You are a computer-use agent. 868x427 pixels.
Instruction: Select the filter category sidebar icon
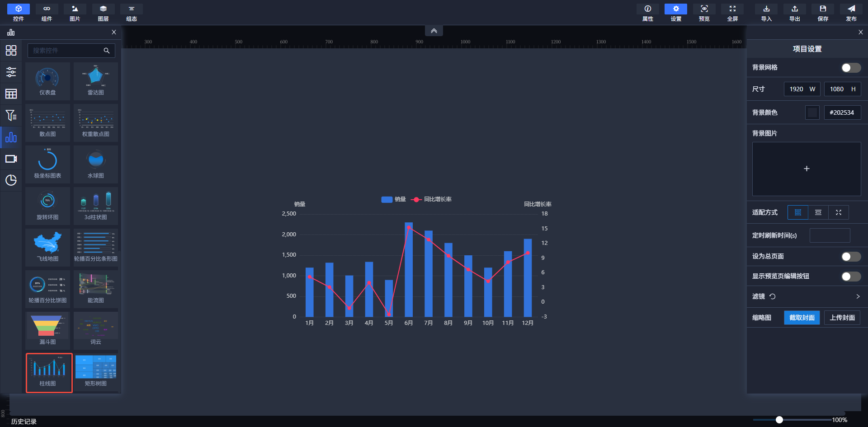click(11, 115)
